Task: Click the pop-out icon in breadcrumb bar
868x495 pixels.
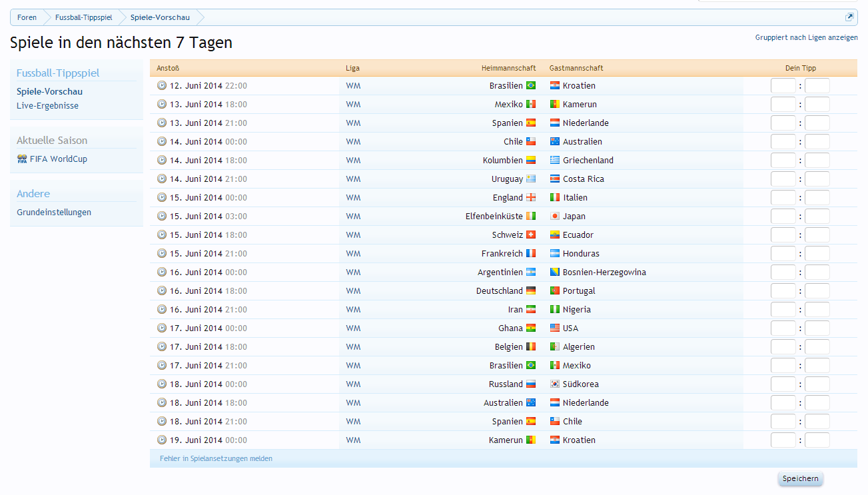Action: pos(849,17)
